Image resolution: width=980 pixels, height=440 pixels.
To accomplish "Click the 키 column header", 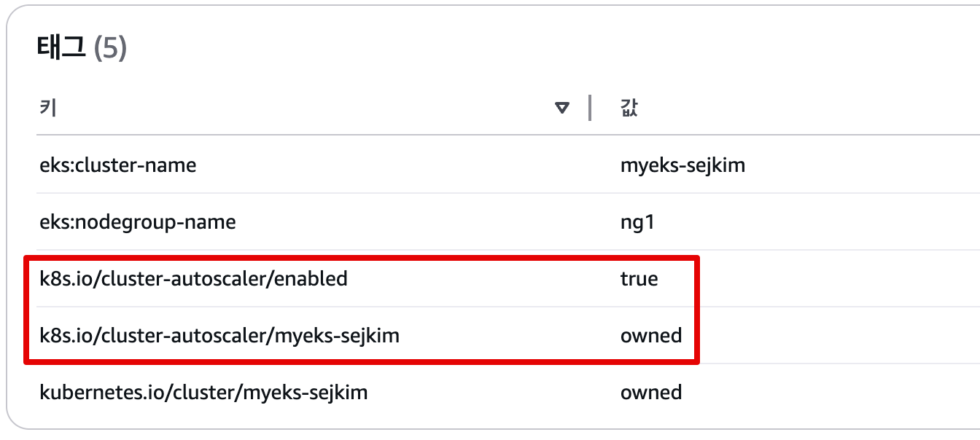I will click(48, 108).
